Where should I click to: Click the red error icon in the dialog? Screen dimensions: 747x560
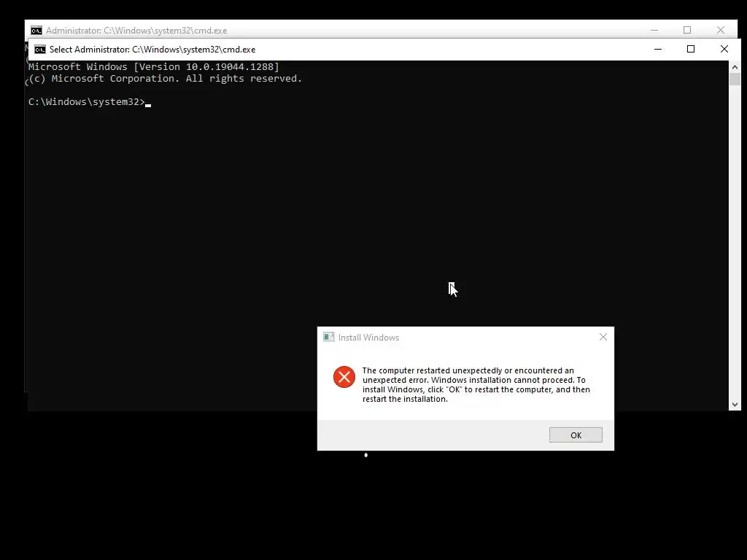tap(344, 377)
